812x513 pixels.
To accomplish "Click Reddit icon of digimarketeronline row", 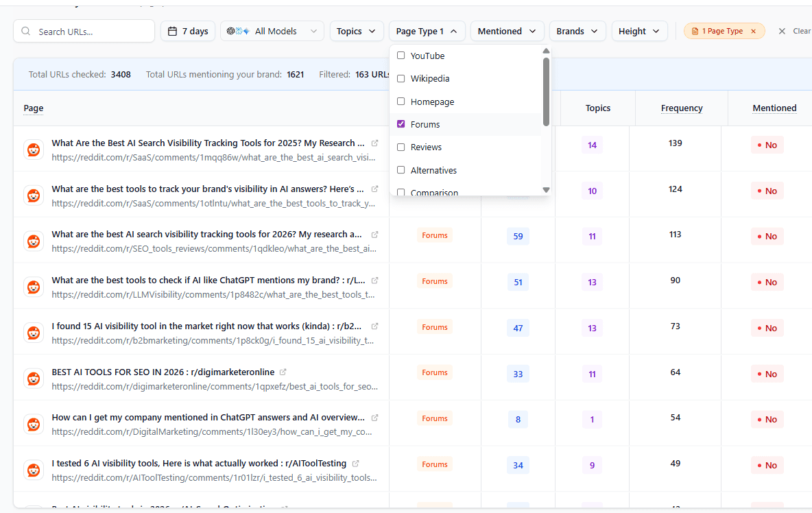I will click(x=34, y=379).
